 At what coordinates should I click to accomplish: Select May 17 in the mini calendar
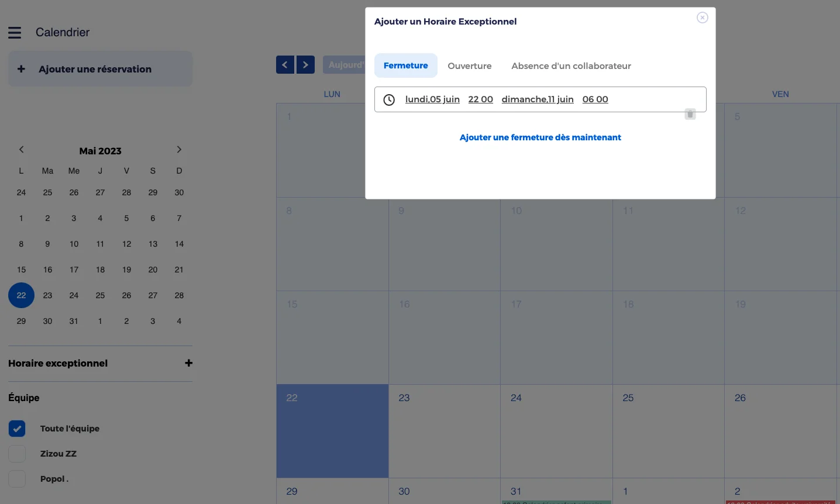tap(74, 270)
